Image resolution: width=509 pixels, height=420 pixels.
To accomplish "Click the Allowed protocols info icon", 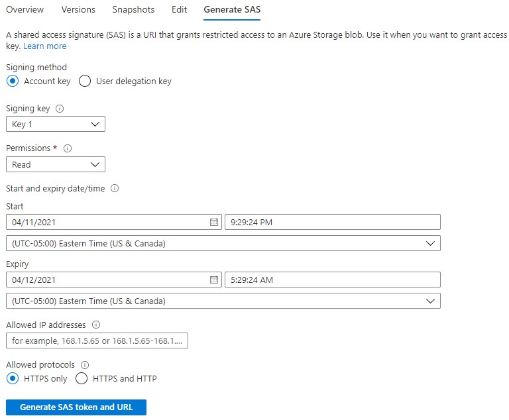I will (x=85, y=365).
